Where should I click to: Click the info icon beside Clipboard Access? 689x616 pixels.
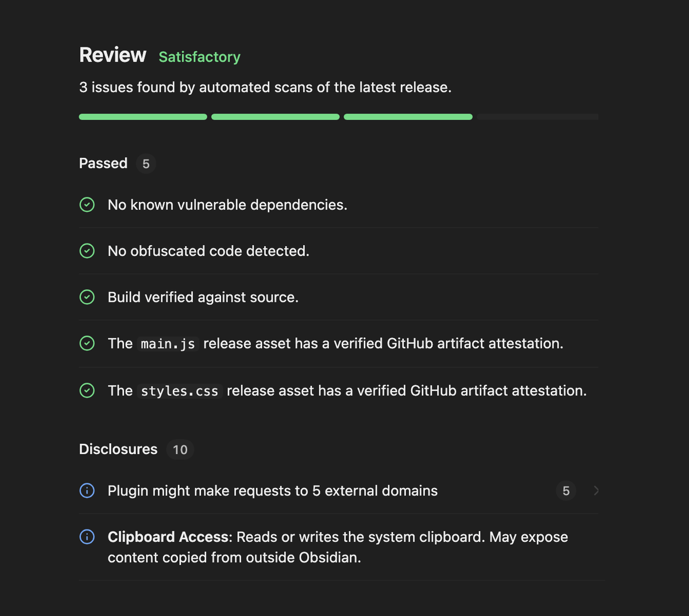click(x=87, y=537)
